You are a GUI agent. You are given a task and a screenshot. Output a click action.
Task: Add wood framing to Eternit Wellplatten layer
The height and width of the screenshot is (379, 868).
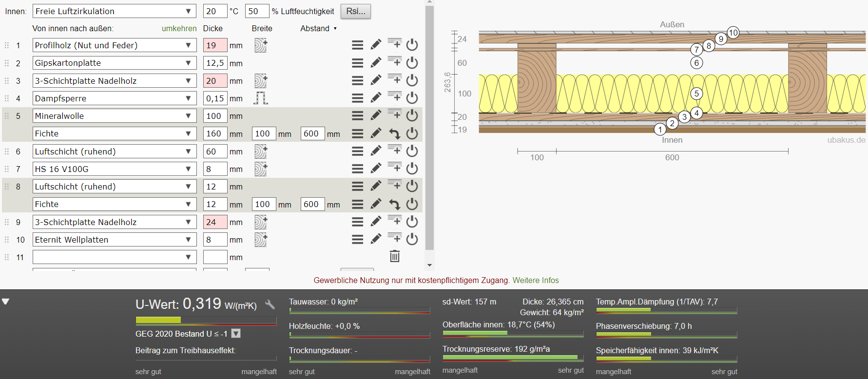coord(261,240)
